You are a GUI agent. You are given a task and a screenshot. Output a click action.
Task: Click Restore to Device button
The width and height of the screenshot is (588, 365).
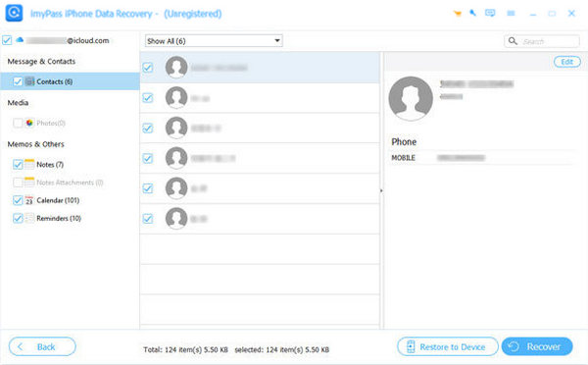tap(448, 346)
